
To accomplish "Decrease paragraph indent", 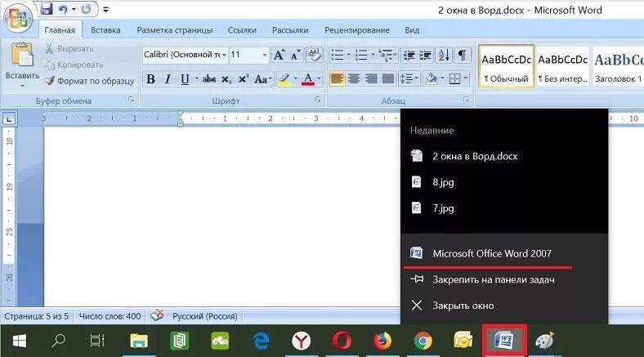I will pyautogui.click(x=409, y=55).
